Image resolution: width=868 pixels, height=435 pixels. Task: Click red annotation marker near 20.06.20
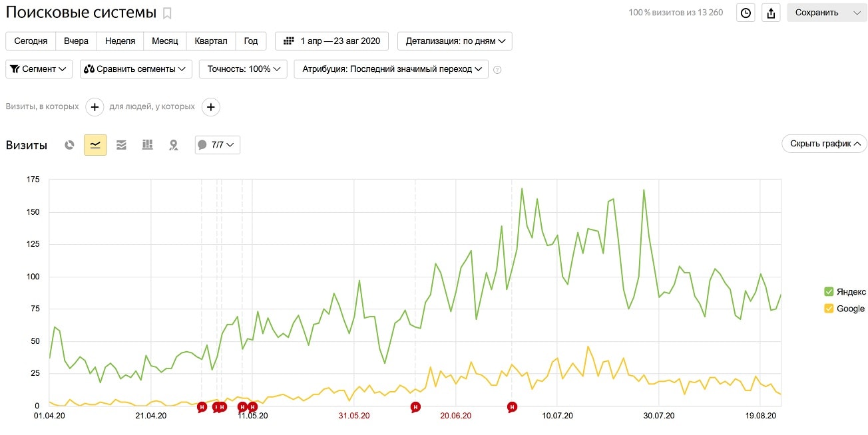[415, 407]
